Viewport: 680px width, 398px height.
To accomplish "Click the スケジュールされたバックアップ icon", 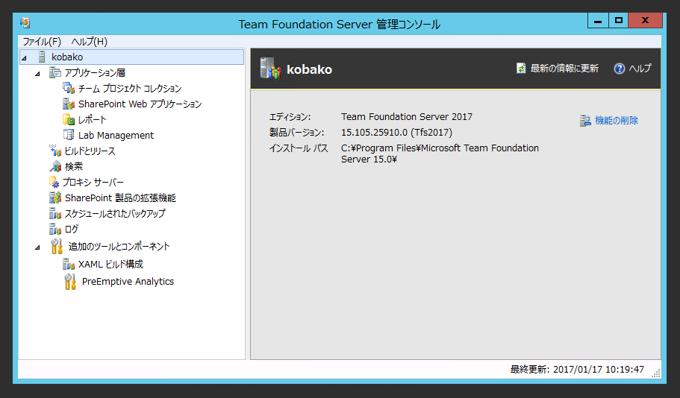I will (x=55, y=213).
